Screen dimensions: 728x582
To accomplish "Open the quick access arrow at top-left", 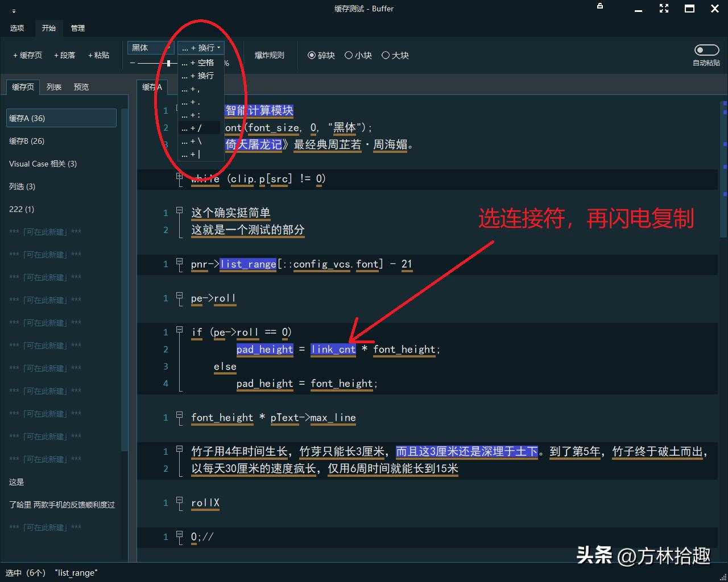I will (14, 11).
